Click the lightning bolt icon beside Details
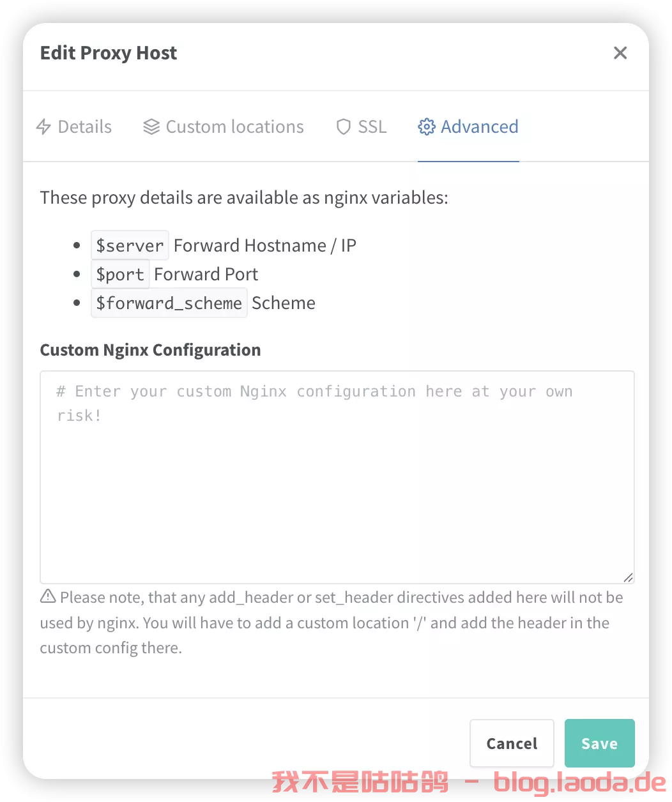The width and height of the screenshot is (672, 802). coord(43,127)
